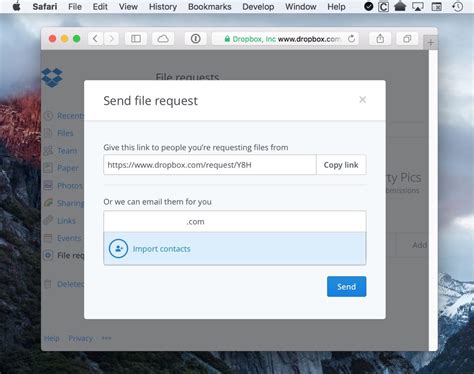Viewport: 474px width, 374px height.
Task: Open the Window menu
Action: (300, 7)
